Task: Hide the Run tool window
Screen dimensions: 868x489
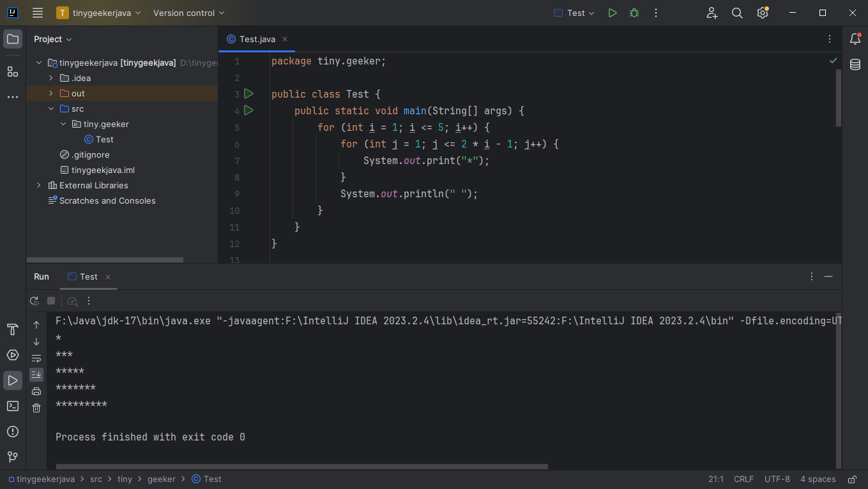Action: point(828,276)
